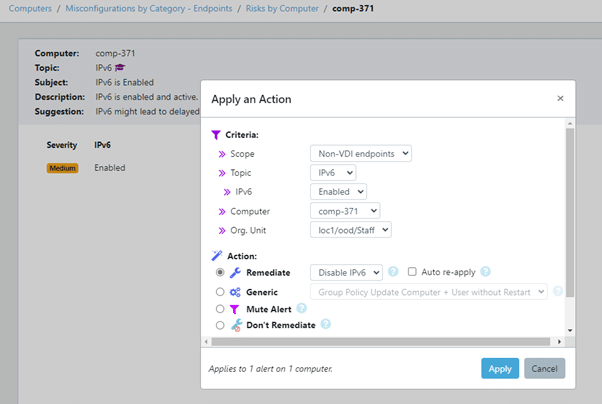Click help icon after Disable IPv6 dropdown

pyautogui.click(x=393, y=272)
